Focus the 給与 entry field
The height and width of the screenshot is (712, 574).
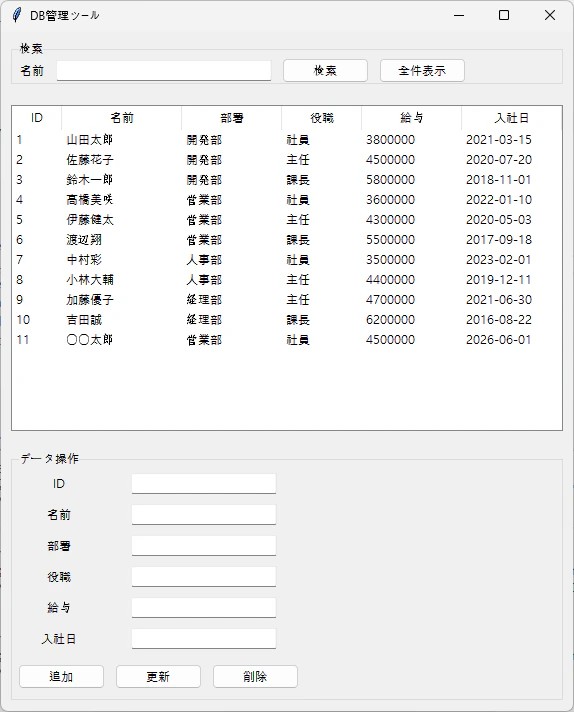tap(204, 608)
